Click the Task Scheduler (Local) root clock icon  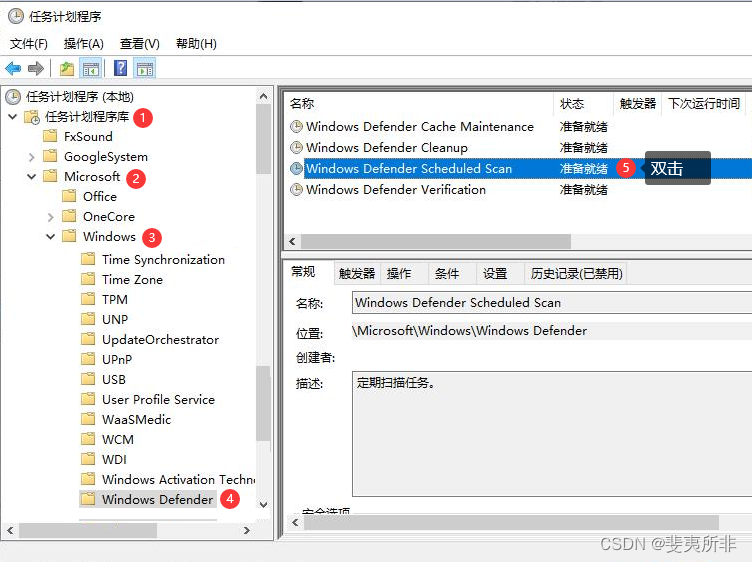pos(13,97)
